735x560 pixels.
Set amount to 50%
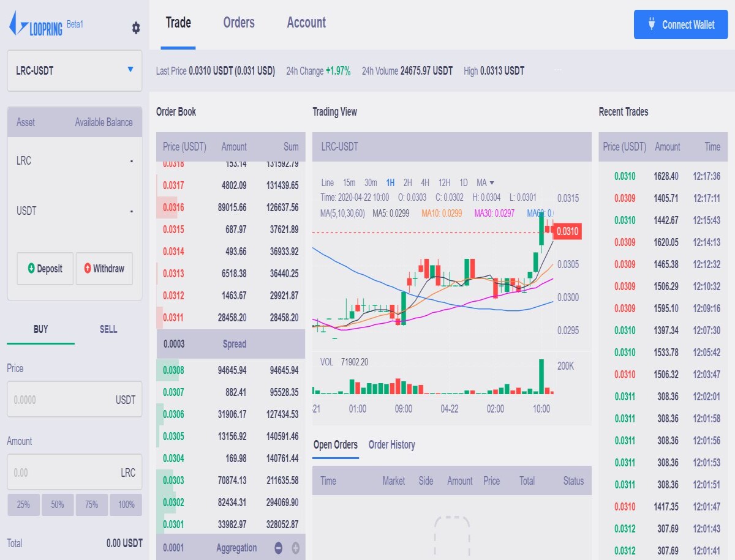[58, 505]
